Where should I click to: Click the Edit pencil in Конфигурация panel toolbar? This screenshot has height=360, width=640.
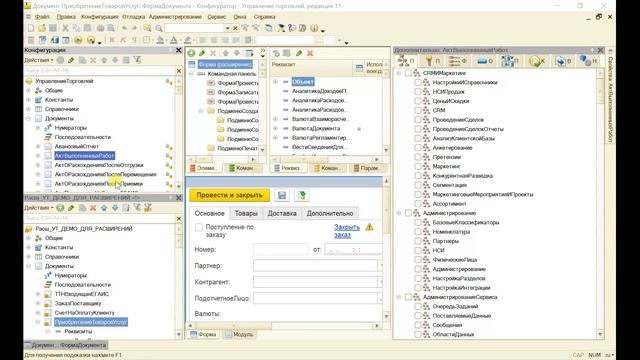[71, 60]
